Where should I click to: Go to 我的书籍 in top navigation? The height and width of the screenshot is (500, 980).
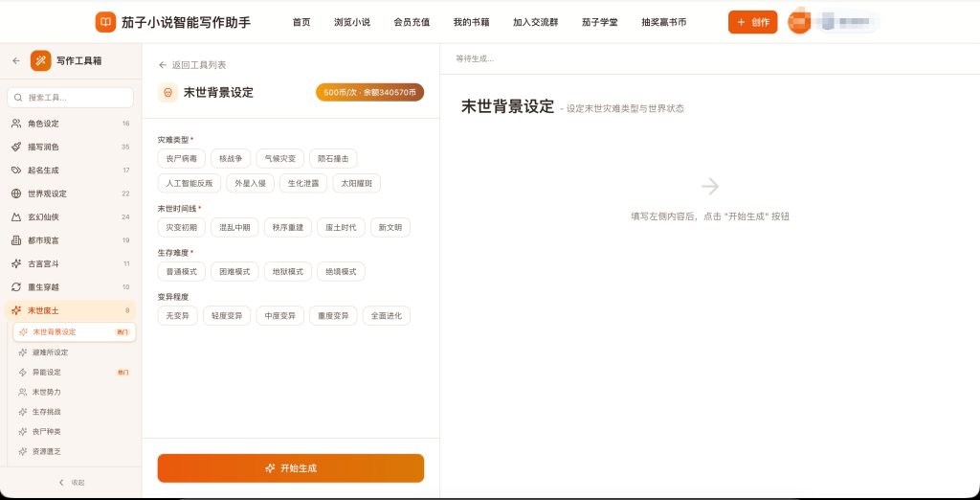471,22
